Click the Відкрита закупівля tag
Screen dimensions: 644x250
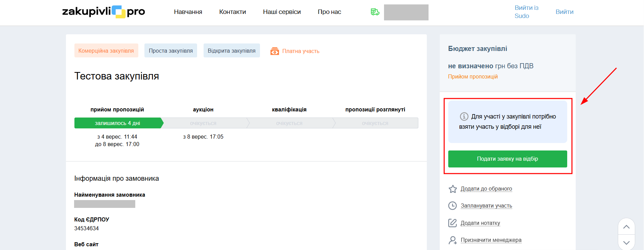click(231, 51)
